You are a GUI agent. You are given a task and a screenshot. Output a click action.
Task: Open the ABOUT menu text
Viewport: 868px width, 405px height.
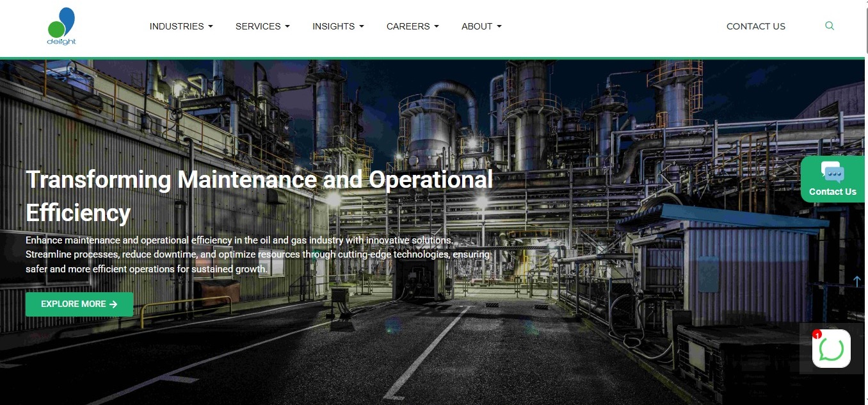coord(476,26)
